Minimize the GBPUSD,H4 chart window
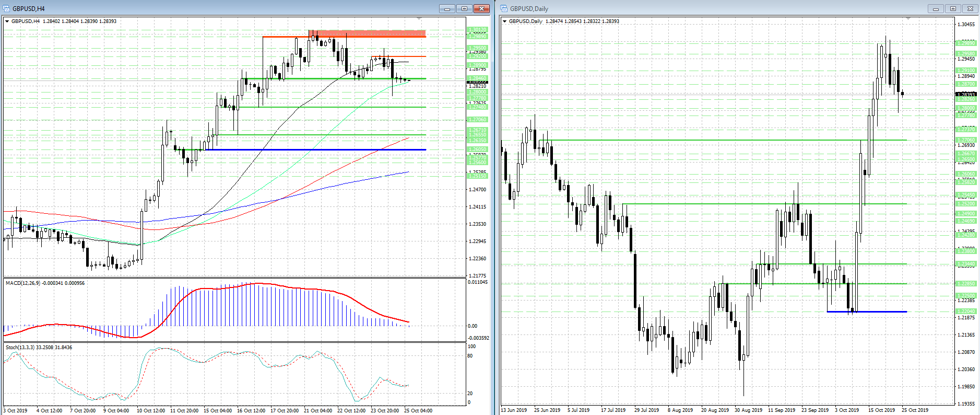980x415 pixels. tap(447, 8)
